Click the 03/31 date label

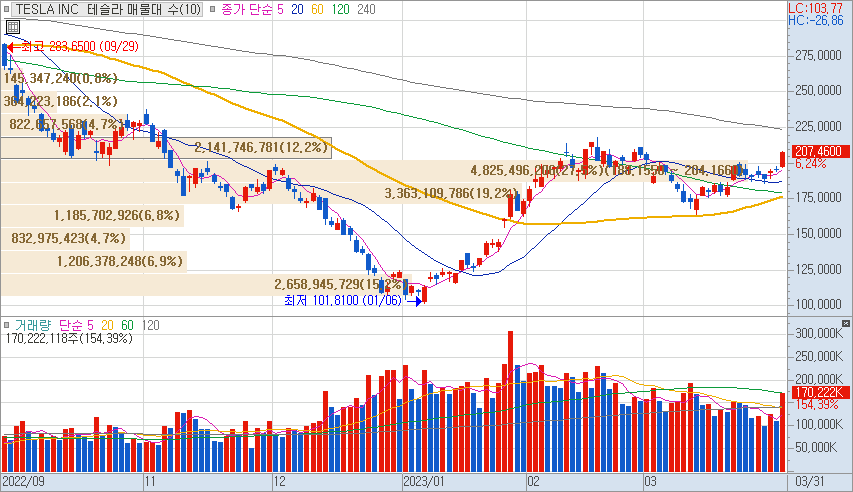809,482
